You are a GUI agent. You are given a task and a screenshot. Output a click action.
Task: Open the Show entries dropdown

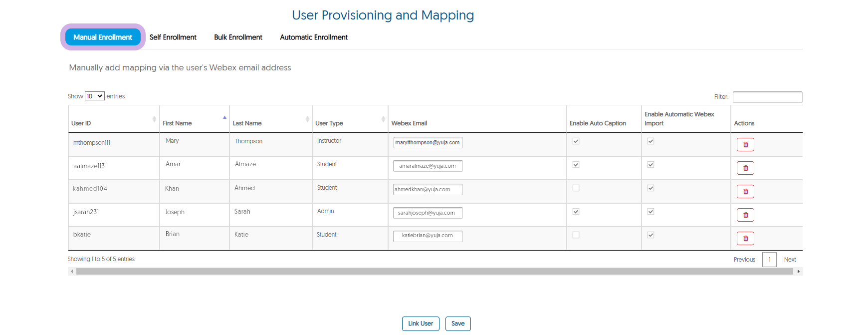tap(94, 96)
